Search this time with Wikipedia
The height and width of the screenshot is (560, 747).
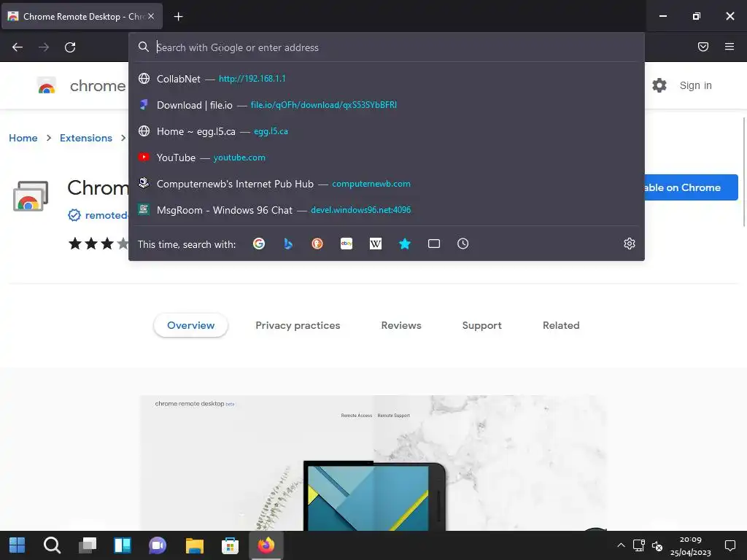[376, 244]
